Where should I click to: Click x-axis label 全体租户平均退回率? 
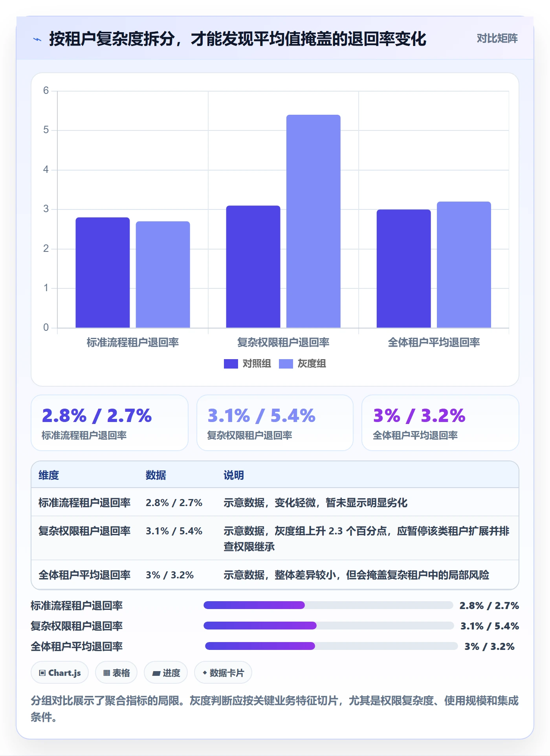point(434,342)
